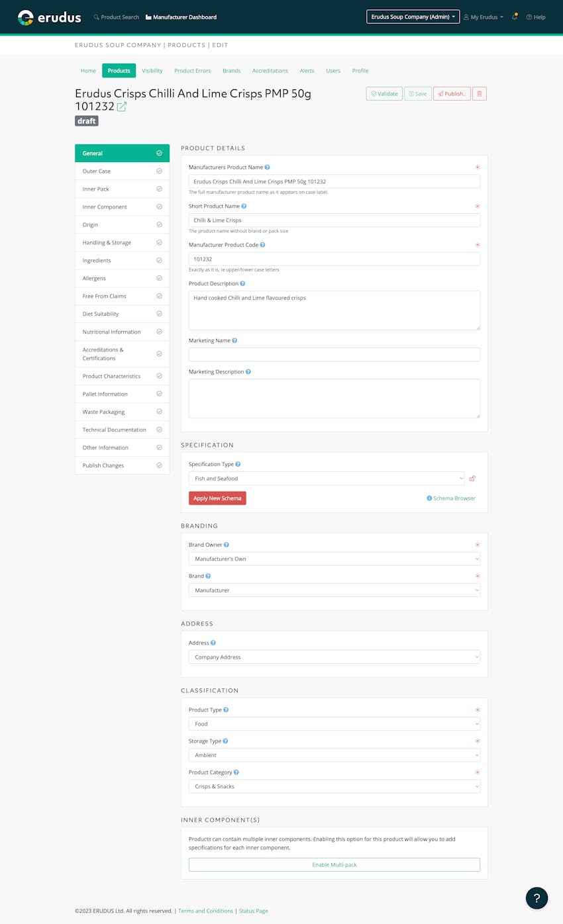Click help icon next to Short Product Name
This screenshot has width=563, height=924.
244,207
